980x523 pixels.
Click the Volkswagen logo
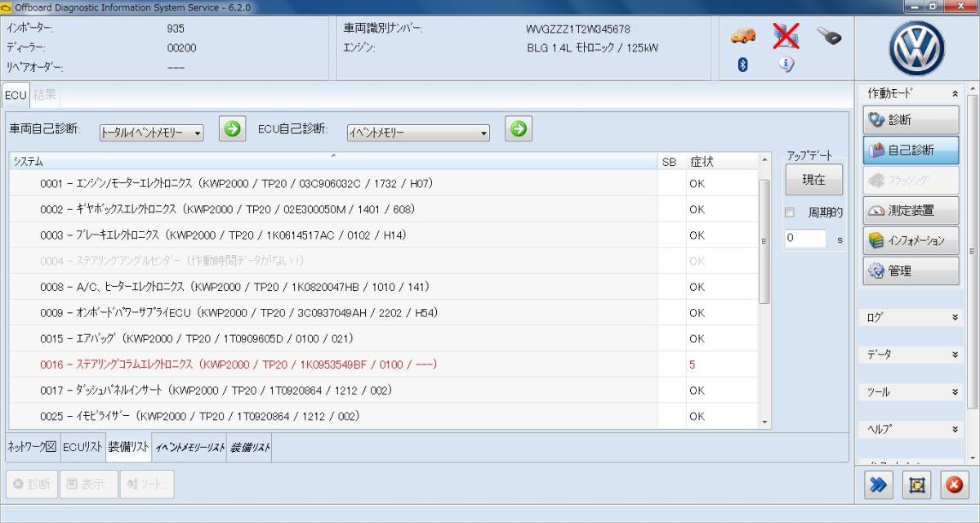click(x=916, y=48)
